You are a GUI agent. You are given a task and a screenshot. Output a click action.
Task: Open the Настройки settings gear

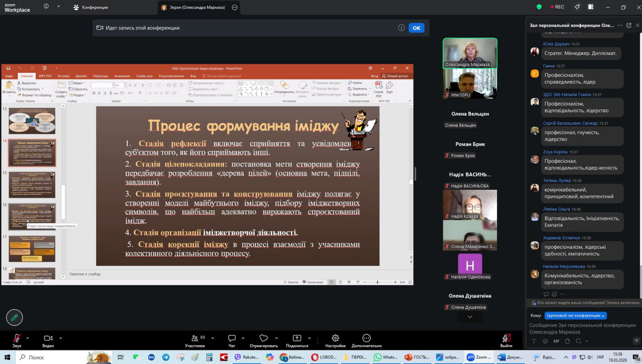pyautogui.click(x=335, y=338)
